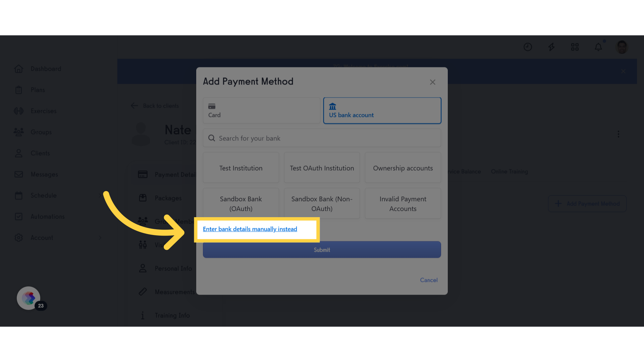This screenshot has width=644, height=362.
Task: Click the Exercises dumbbell icon in the sidebar
Action: click(x=19, y=111)
